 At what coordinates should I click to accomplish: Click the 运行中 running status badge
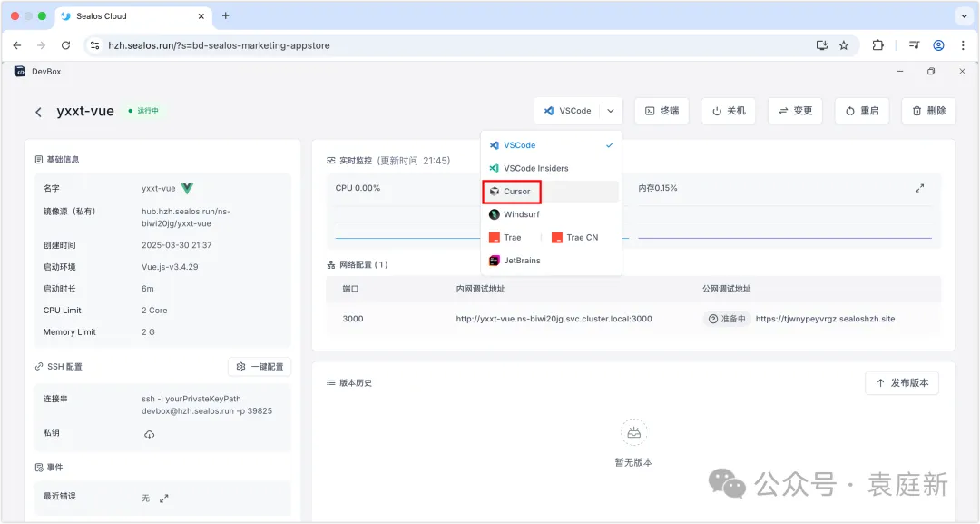143,111
